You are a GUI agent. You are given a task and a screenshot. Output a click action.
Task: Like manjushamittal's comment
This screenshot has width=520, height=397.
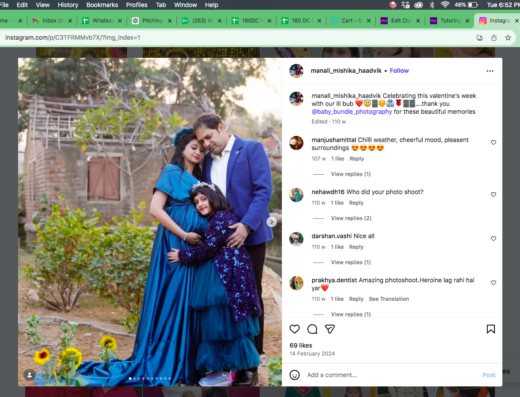pyautogui.click(x=493, y=142)
